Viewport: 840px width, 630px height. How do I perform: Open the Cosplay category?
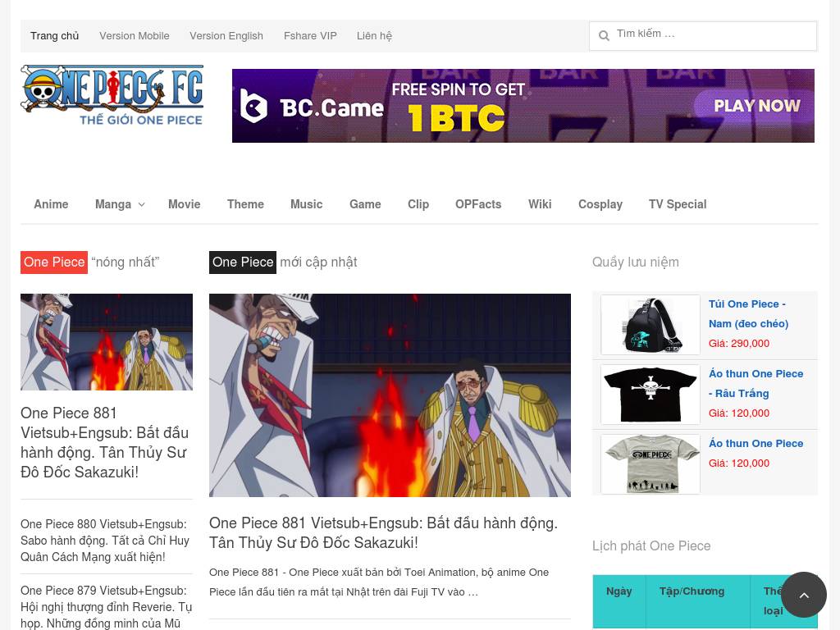[600, 204]
